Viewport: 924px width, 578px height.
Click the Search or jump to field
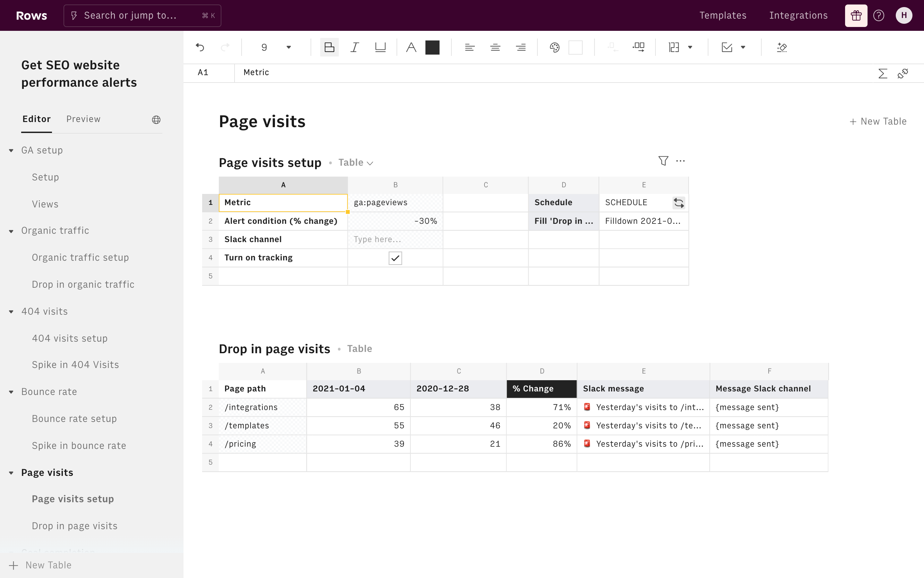pos(142,16)
